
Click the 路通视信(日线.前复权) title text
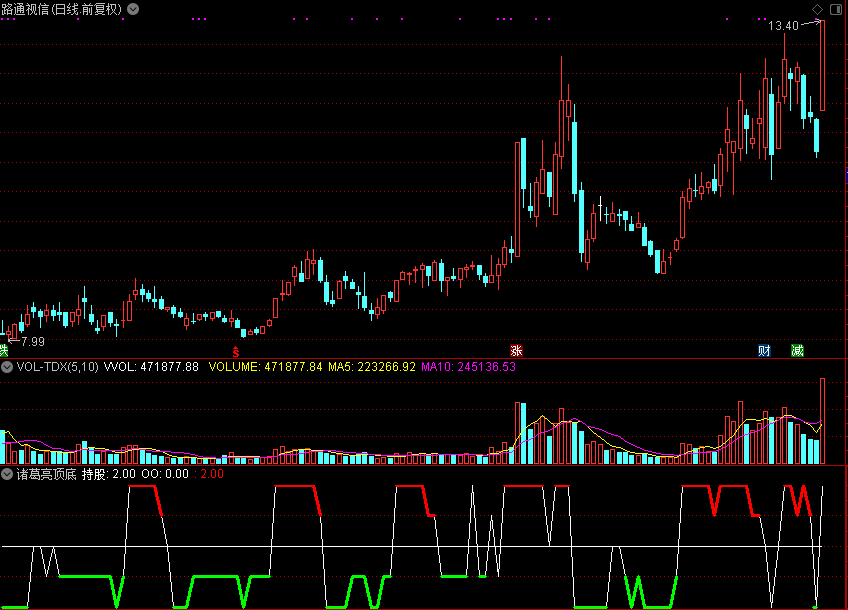[62, 9]
